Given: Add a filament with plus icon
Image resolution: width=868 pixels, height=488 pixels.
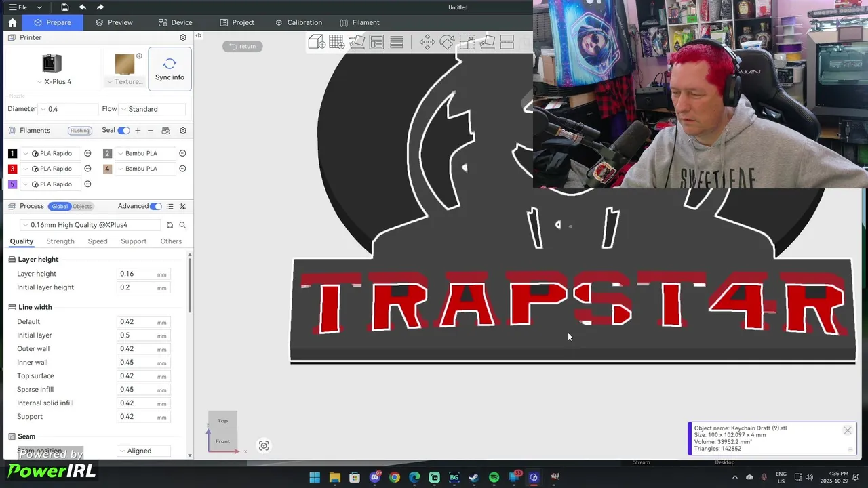Looking at the screenshot, I should click(x=138, y=130).
